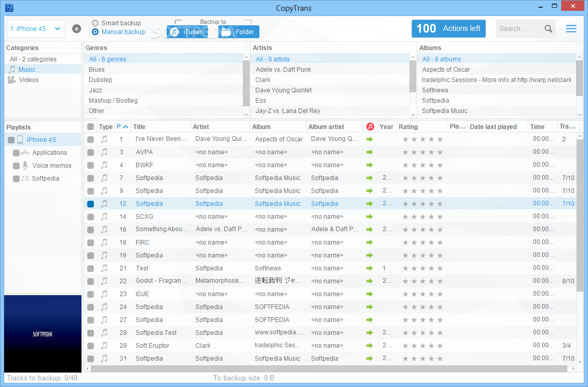Click green arrow for Godot - Fragran track
The height and width of the screenshot is (387, 588).
(369, 281)
